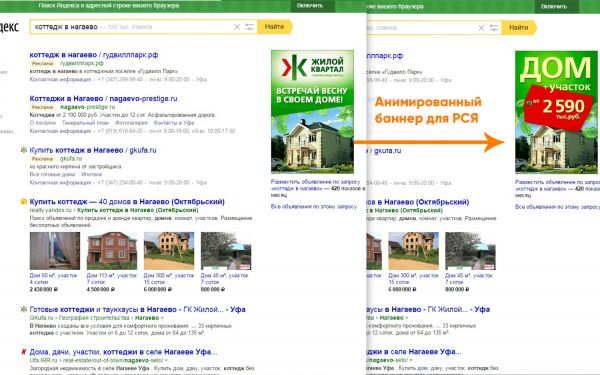Click 'Дом 60 м², участок 4 сотки' caption
The width and height of the screenshot is (600, 375).
[x=54, y=279]
